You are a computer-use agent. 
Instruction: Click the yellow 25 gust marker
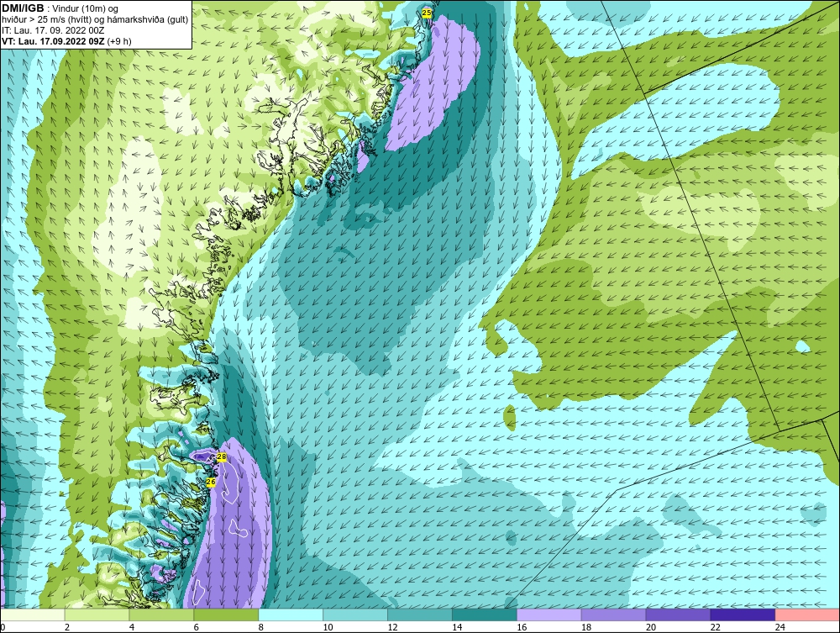427,13
